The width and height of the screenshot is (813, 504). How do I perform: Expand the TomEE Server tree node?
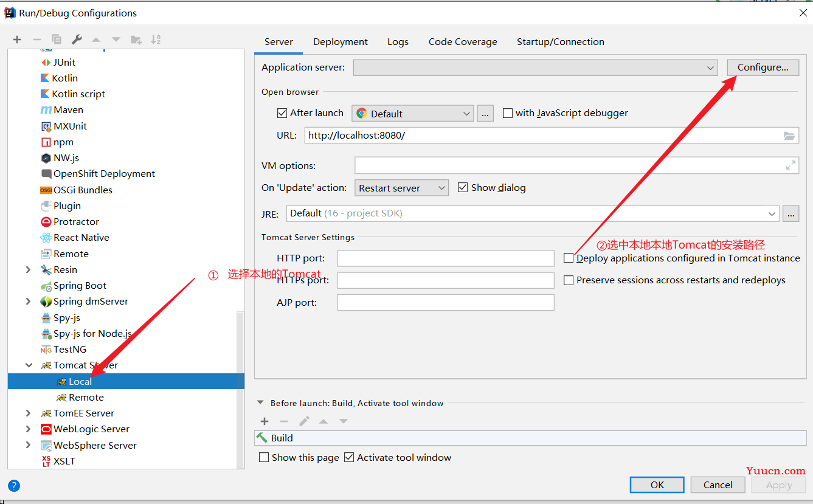(x=28, y=413)
